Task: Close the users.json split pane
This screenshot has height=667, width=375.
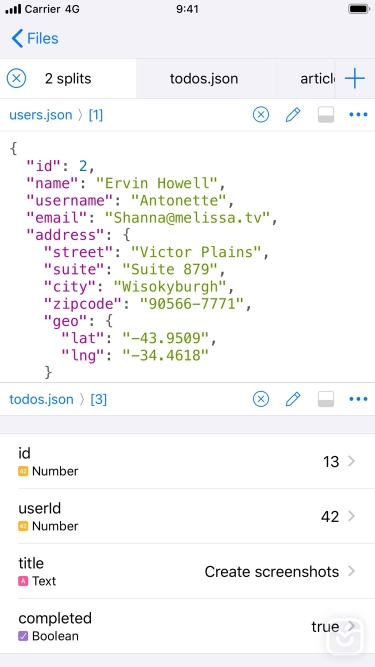Action: click(261, 115)
